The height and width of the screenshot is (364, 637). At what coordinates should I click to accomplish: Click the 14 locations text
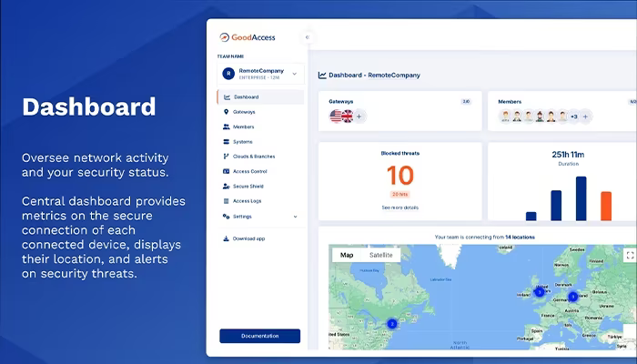[520, 238]
